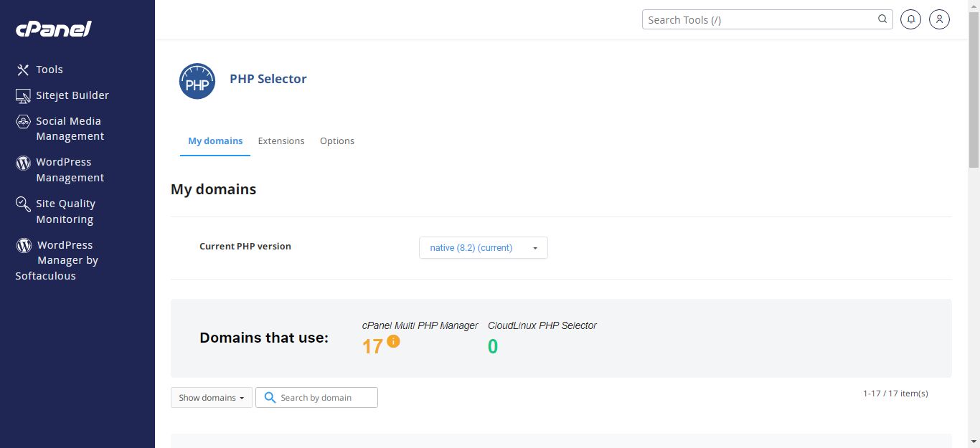The width and height of the screenshot is (980, 448).
Task: Click the cPanel logo
Action: point(52,29)
